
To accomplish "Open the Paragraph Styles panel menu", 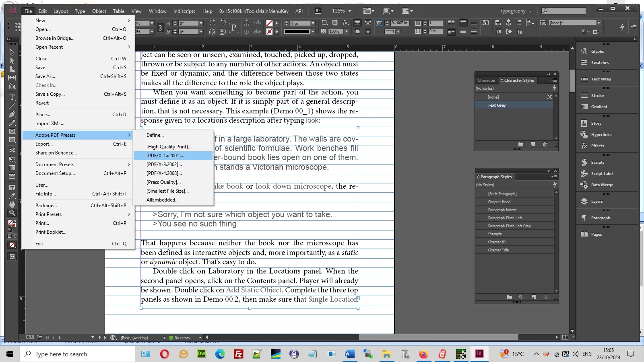I will tap(554, 177).
